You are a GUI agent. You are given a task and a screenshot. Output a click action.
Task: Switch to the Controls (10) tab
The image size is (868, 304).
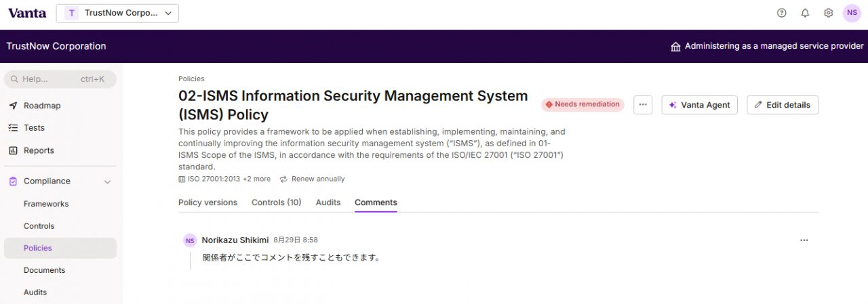click(x=277, y=202)
